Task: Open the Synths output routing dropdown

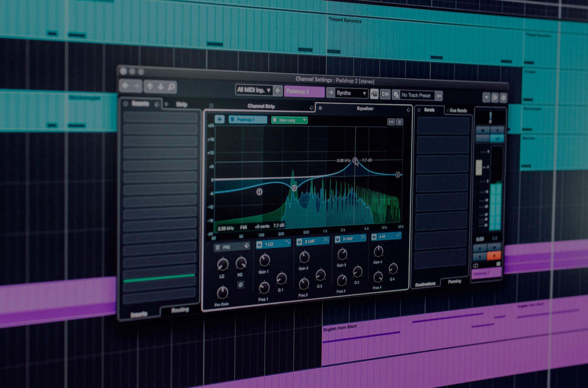Action: (x=351, y=93)
